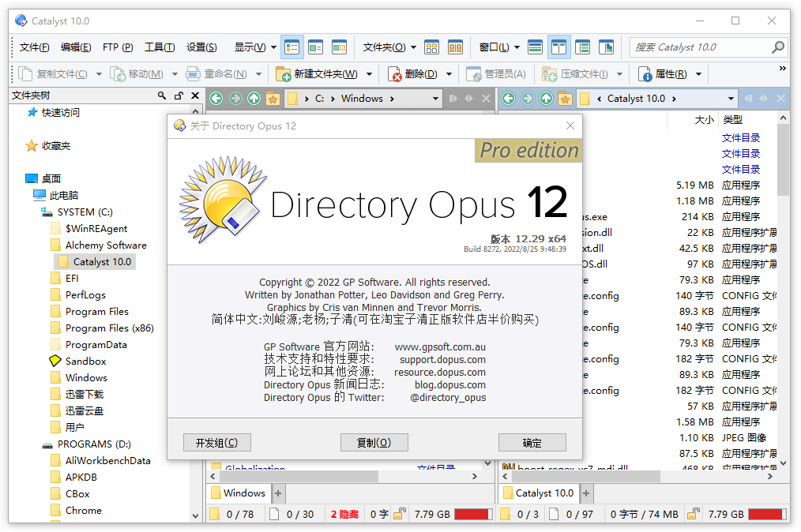Viewport: 801px width, 532px height.
Task: Click 类型 column header in right pane
Action: (732, 120)
